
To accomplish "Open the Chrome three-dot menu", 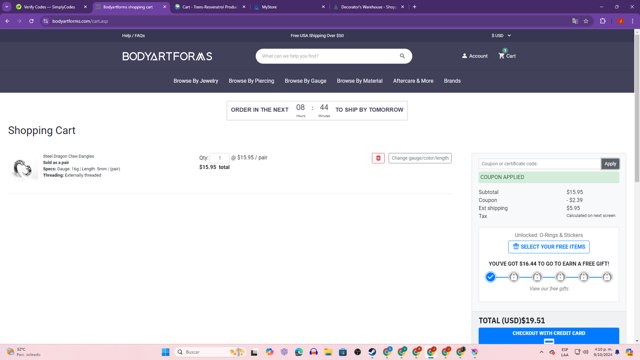I will click(632, 21).
